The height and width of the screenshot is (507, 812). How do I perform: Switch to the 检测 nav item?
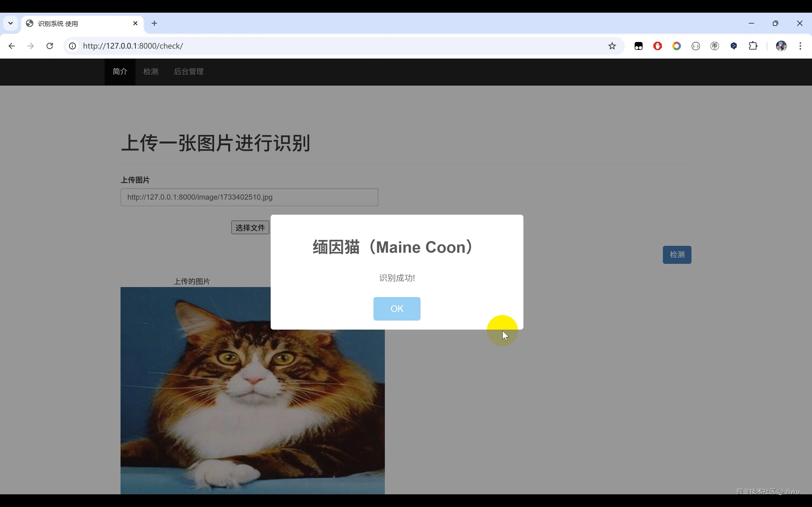tap(150, 71)
